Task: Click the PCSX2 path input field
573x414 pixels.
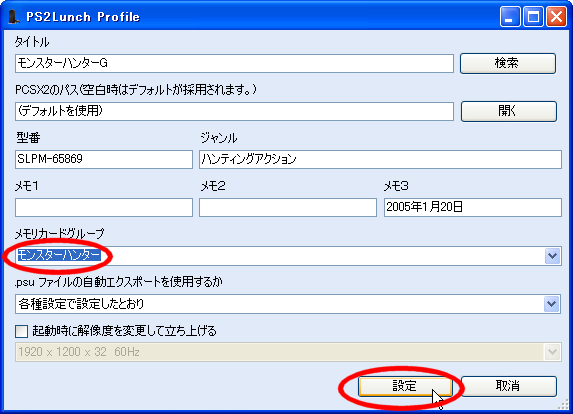Action: [234, 111]
